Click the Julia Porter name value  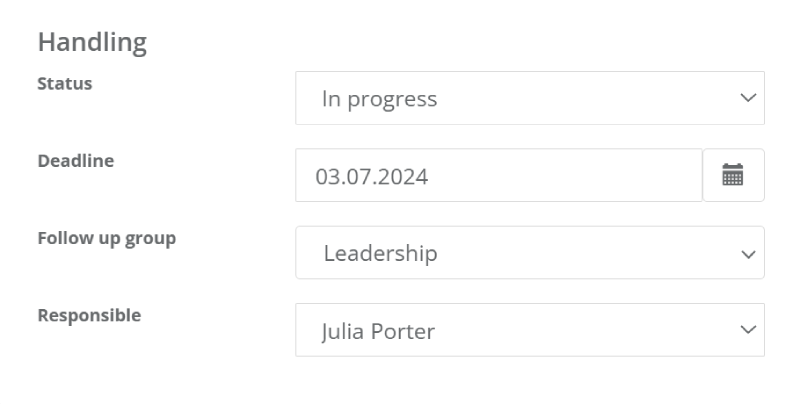click(x=378, y=332)
